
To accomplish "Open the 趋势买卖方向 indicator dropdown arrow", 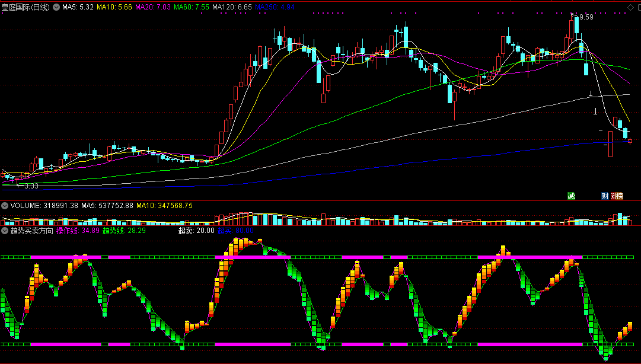I will (5, 231).
